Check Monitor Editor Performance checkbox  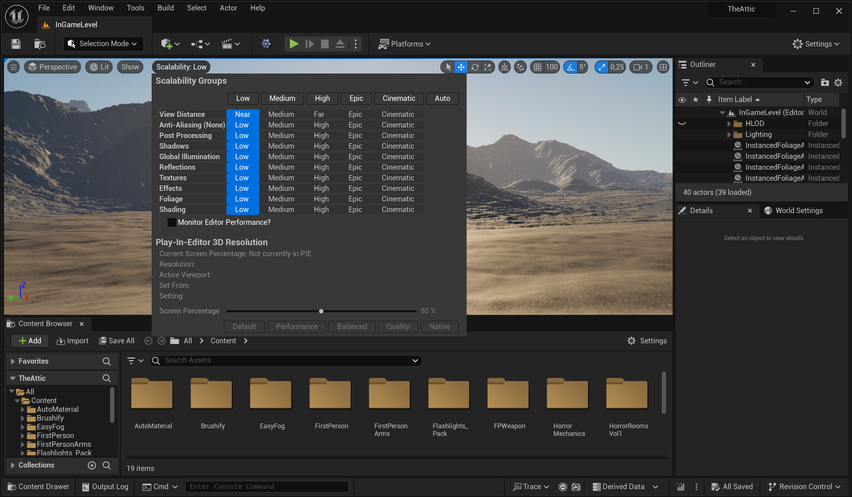tap(172, 222)
